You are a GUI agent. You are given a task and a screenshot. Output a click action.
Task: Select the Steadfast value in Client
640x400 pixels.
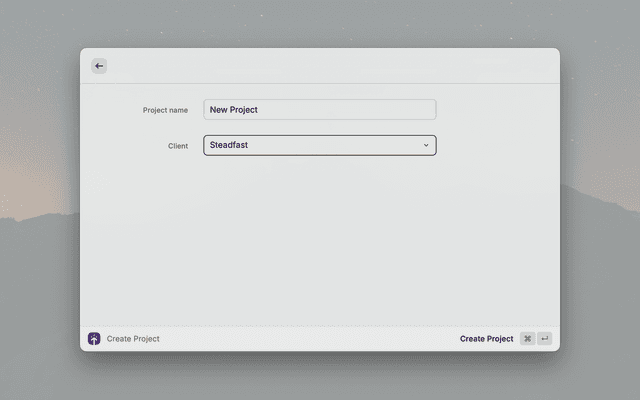click(229, 145)
